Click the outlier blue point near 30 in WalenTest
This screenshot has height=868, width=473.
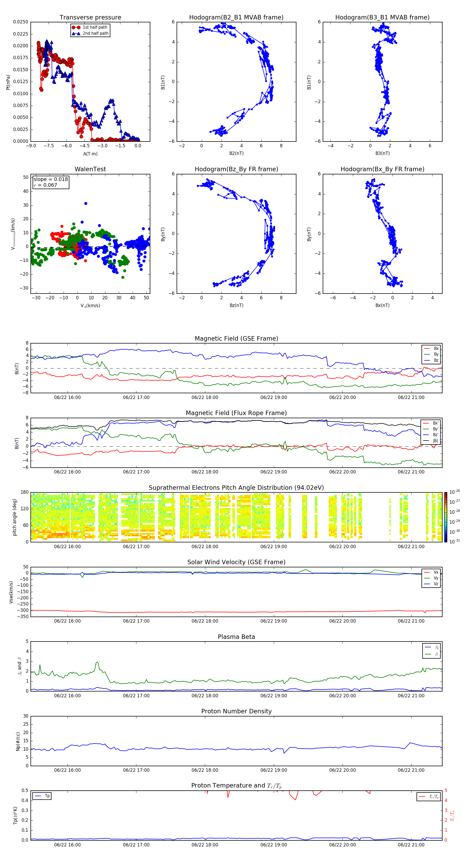(x=86, y=204)
